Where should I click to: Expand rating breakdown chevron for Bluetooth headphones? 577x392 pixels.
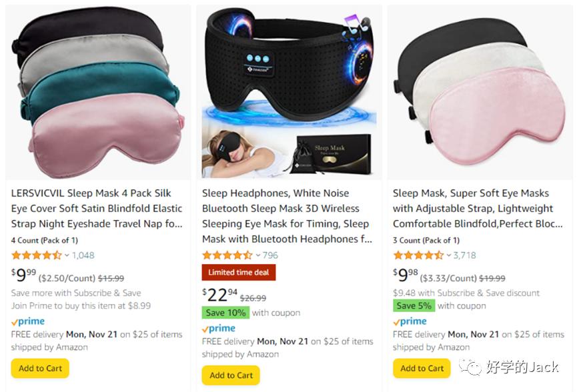tap(257, 255)
